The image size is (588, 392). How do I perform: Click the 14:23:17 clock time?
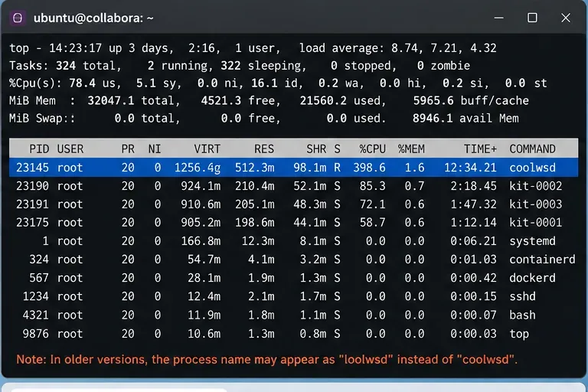tap(75, 48)
